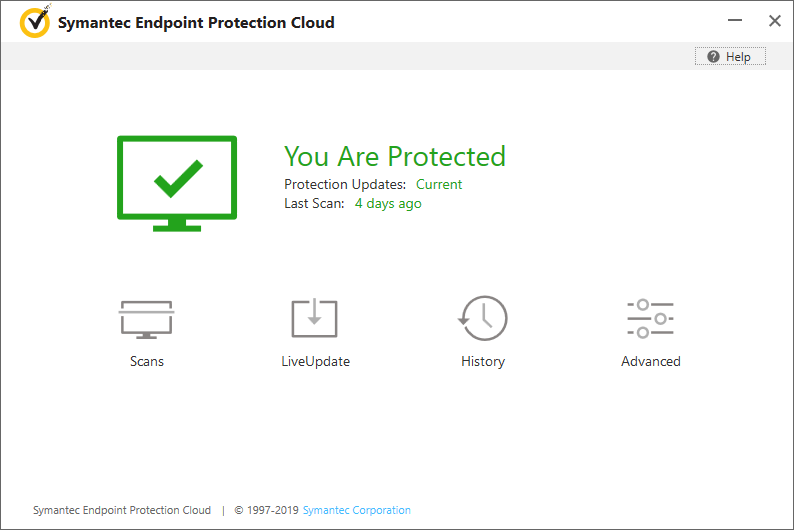Open the History clock icon
The image size is (794, 530).
483,319
